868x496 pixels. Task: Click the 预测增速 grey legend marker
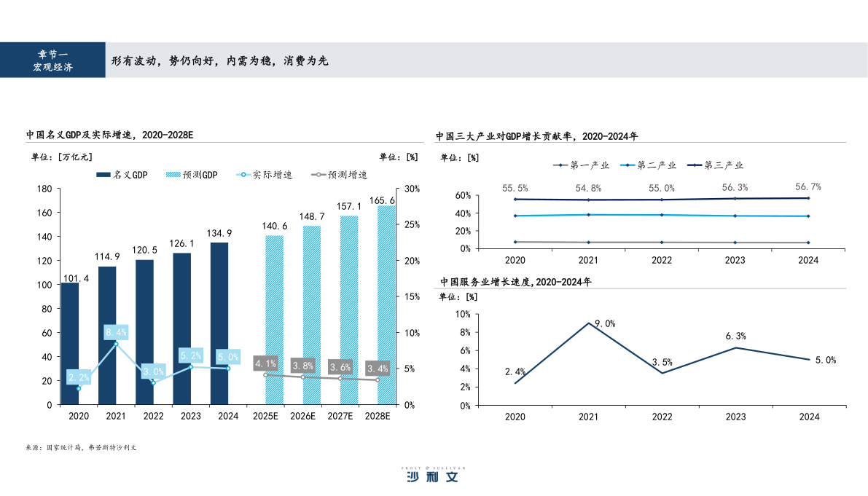click(318, 175)
